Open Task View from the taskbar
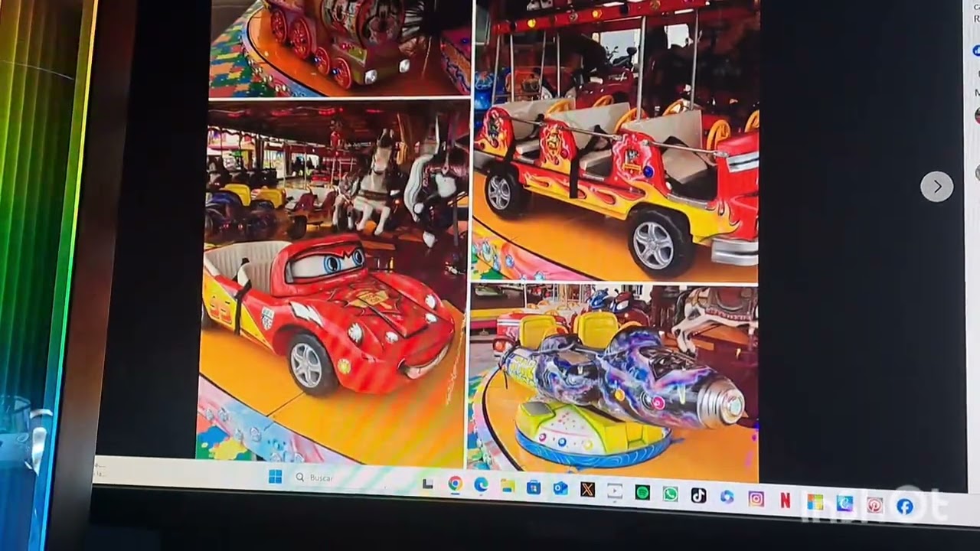The image size is (980, 551). click(x=428, y=483)
